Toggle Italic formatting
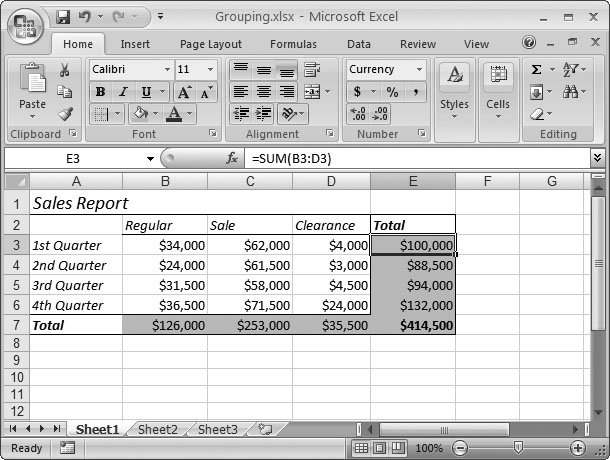Screen dimensions: 610x460 pyautogui.click(x=121, y=92)
